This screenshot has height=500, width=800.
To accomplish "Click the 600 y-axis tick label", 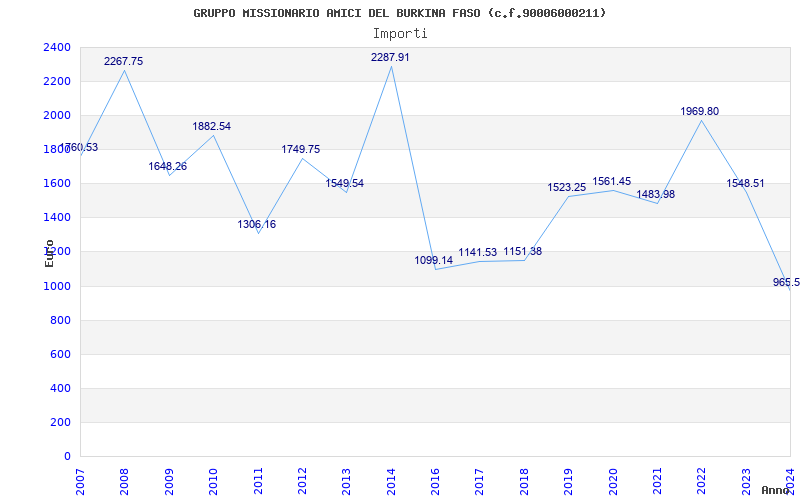I will [61, 355].
